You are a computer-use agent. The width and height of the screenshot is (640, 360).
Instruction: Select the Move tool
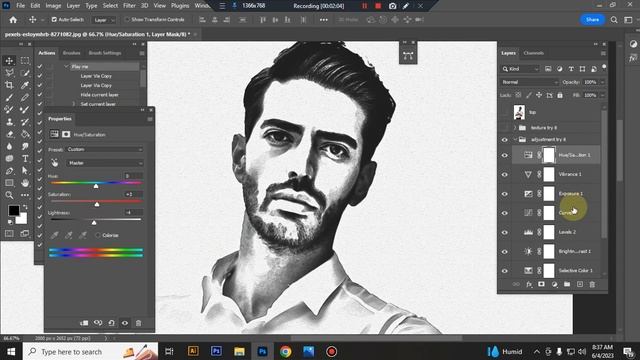(x=9, y=61)
